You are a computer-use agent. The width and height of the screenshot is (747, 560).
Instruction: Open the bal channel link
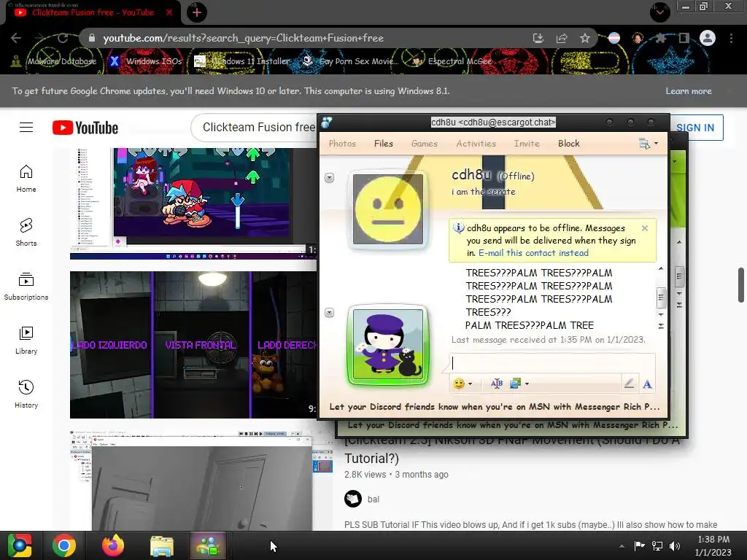(373, 499)
